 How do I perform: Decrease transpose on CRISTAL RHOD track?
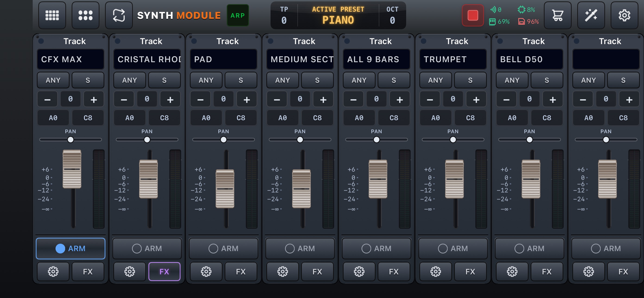(x=124, y=99)
